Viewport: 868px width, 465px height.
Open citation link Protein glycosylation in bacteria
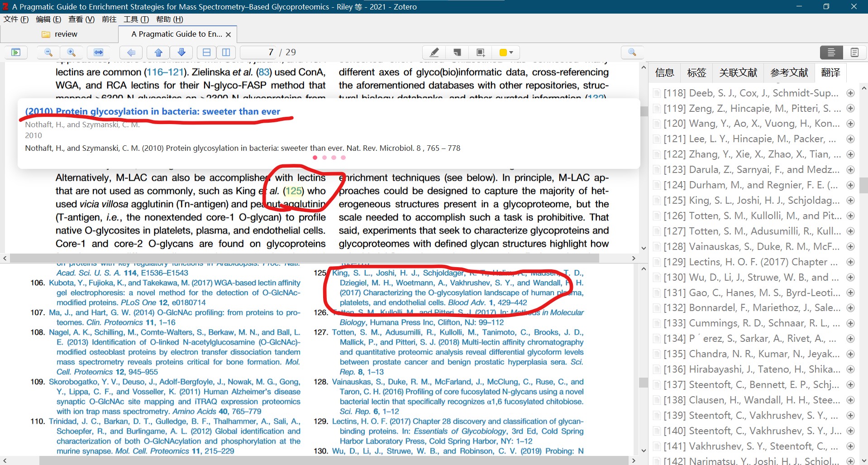pos(153,111)
